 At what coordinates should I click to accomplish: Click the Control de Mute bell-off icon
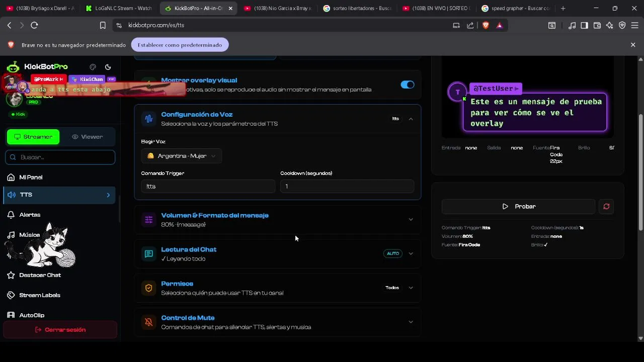click(148, 322)
